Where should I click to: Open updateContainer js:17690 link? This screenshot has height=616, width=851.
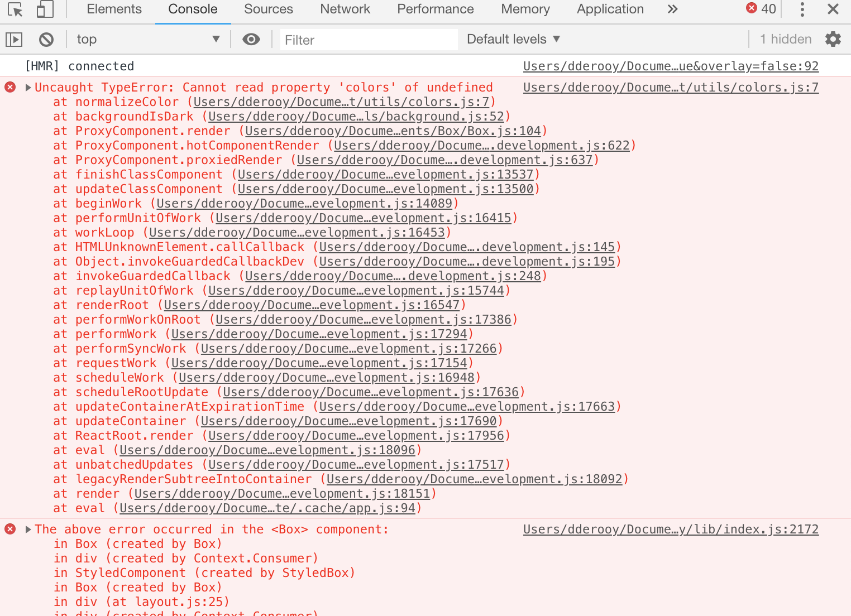click(x=349, y=421)
